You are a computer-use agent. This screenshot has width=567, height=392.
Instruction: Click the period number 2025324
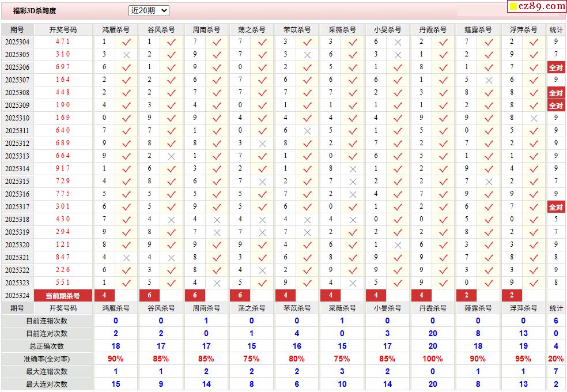17,296
